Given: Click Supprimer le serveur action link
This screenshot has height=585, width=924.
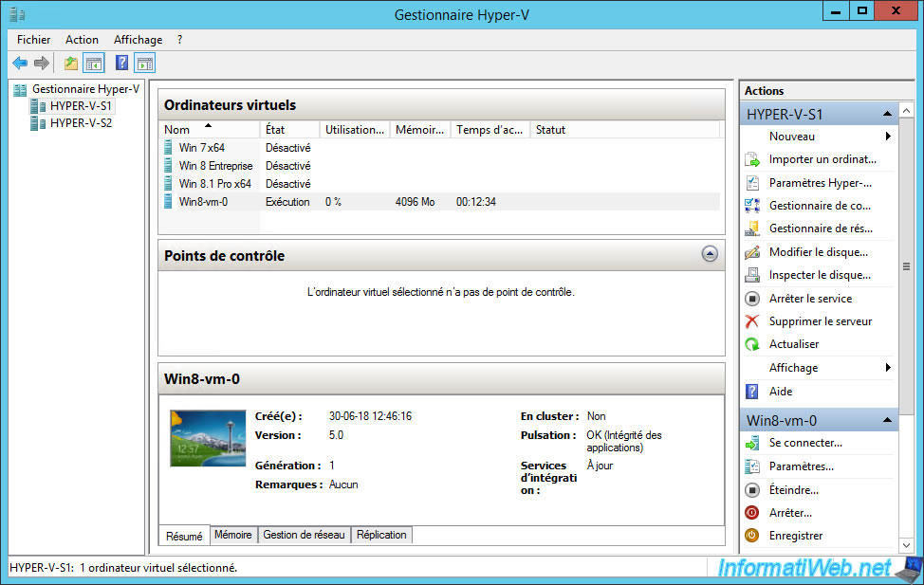Looking at the screenshot, I should [x=821, y=321].
